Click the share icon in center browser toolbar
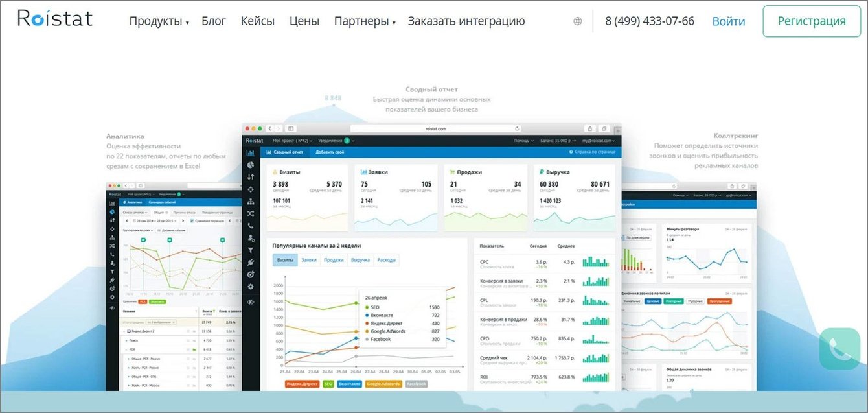868x413 pixels. 590,129
